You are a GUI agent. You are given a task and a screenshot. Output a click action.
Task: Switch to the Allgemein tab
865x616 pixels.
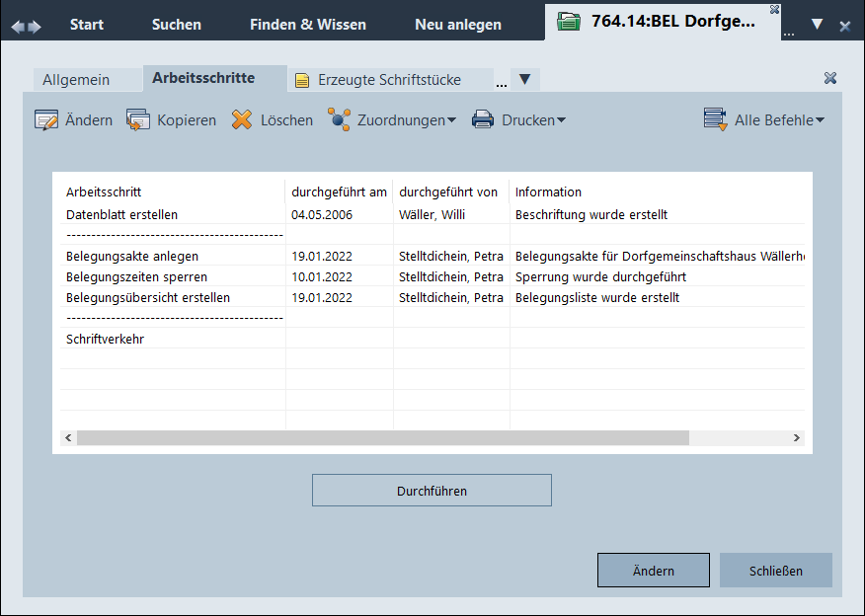(76, 80)
